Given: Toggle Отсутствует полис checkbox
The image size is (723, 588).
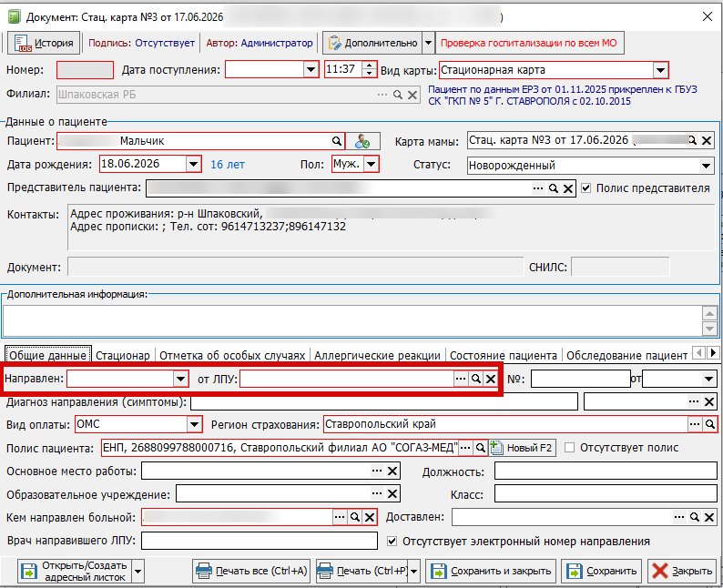Looking at the screenshot, I should [570, 448].
